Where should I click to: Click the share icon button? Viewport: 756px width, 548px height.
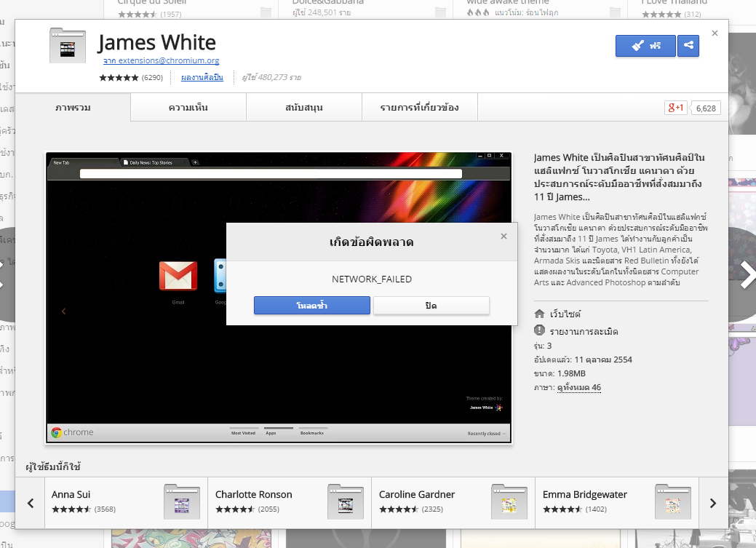[x=688, y=46]
